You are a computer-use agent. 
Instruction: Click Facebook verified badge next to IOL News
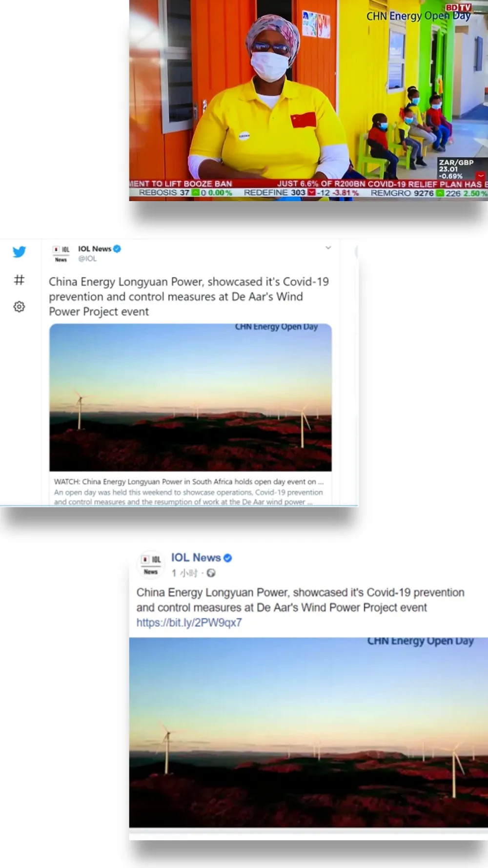[x=228, y=558]
